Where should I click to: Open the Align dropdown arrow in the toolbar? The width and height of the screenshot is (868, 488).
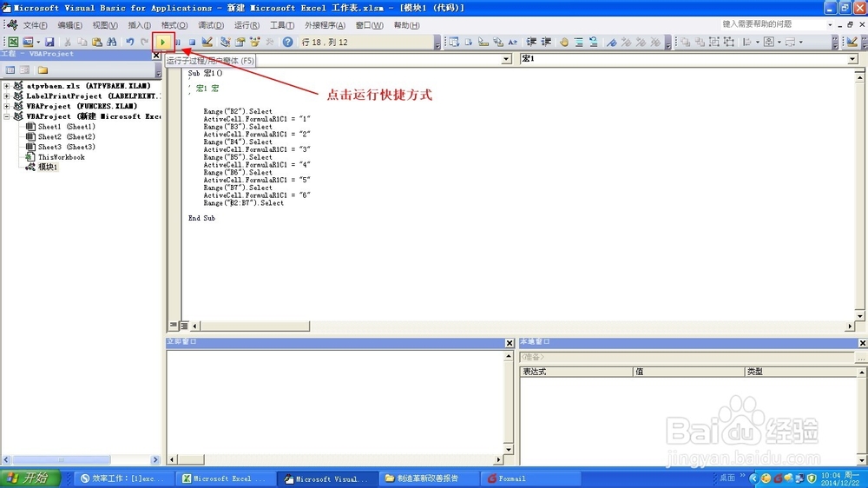click(757, 42)
